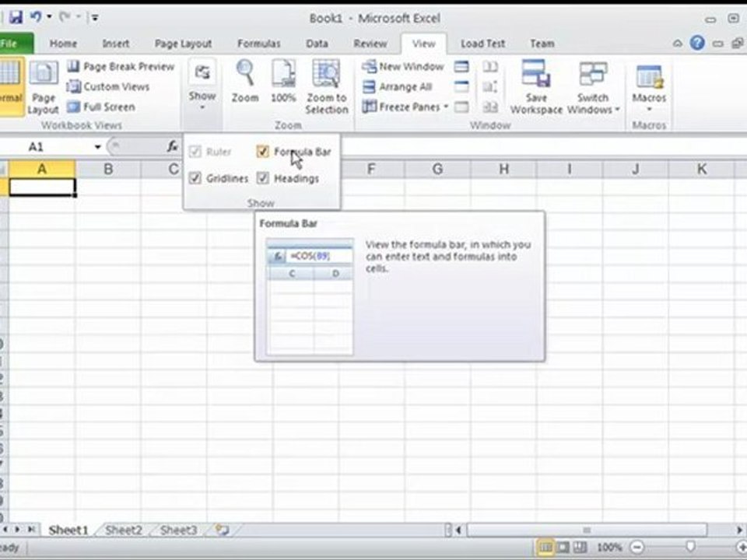Click Page Break Preview icon in status bar
Viewport: 747px width, 560px height.
tap(580, 548)
